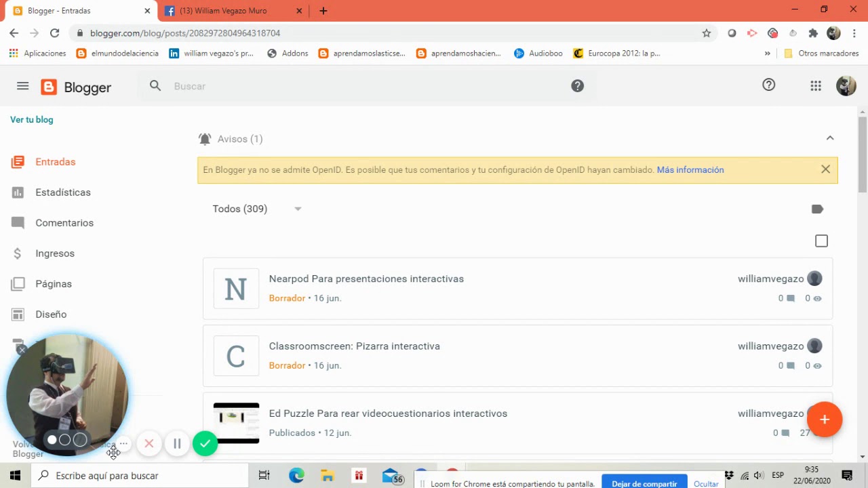Open the Google apps grid
This screenshot has height=488, width=868.
coord(816,85)
